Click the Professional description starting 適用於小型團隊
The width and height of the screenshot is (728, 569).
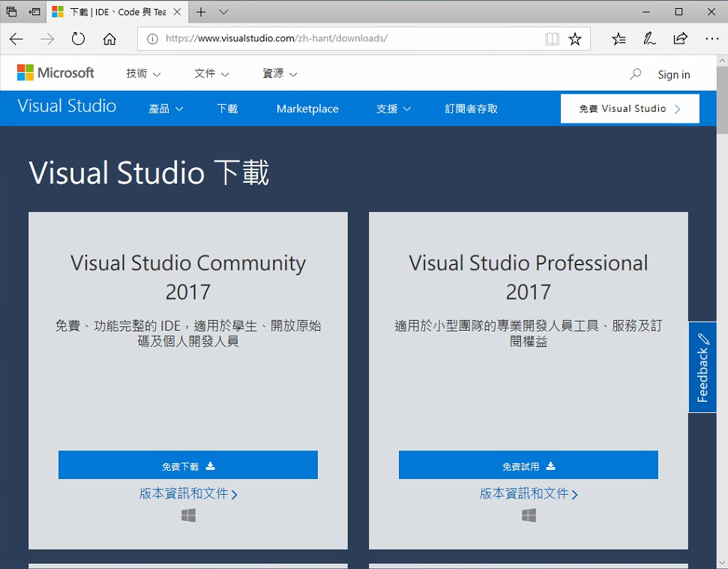tap(529, 334)
